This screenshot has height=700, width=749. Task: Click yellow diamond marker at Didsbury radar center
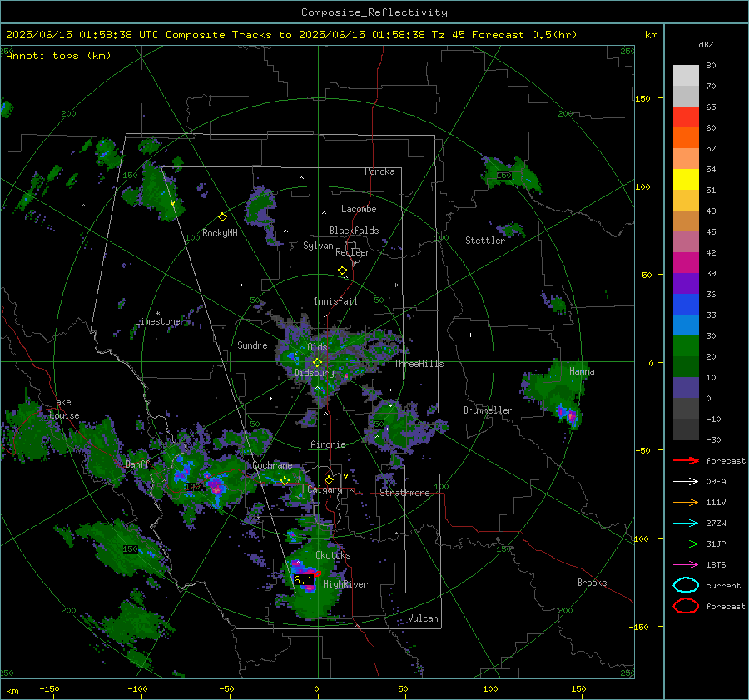pos(317,363)
